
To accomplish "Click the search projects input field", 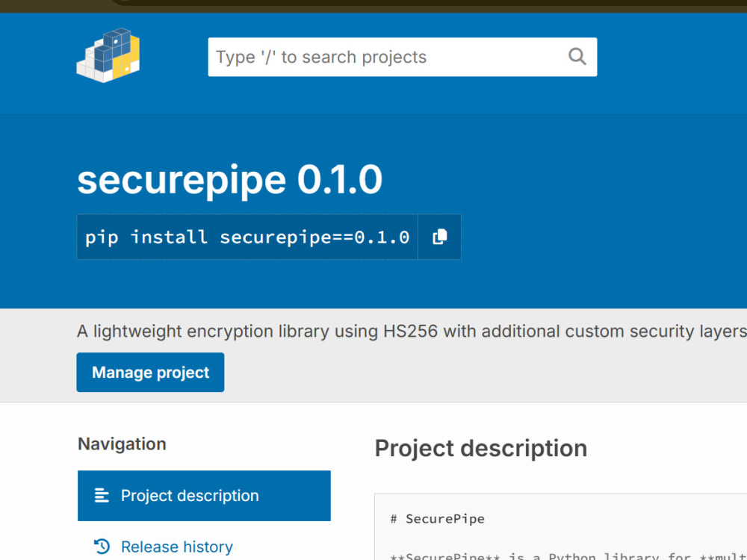I will [x=373, y=57].
